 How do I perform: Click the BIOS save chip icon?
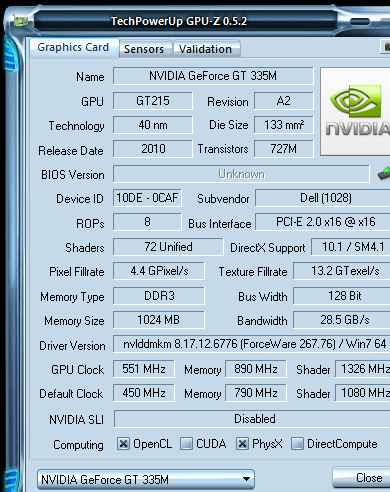tap(384, 174)
